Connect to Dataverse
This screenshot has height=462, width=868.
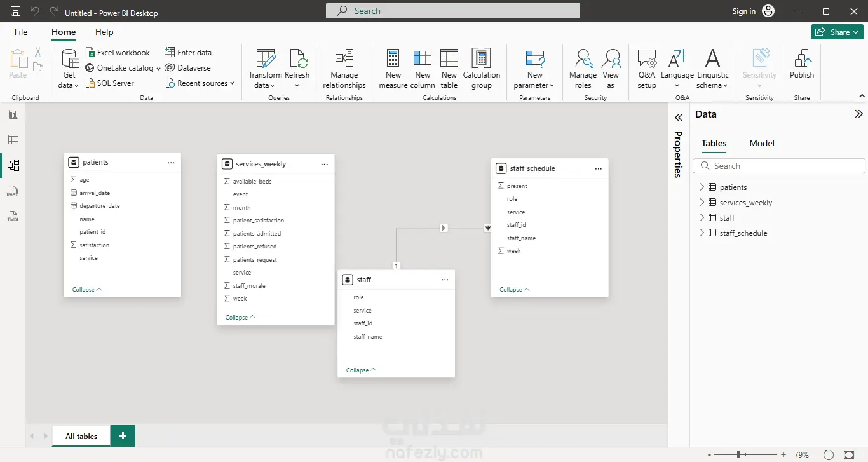coord(187,68)
